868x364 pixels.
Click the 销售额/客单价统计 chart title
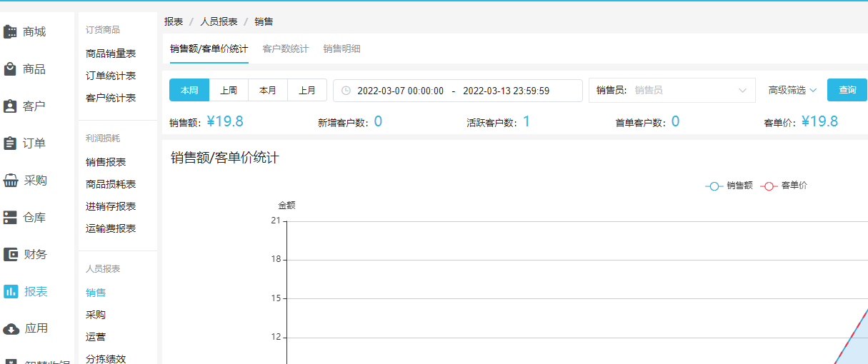[x=224, y=158]
